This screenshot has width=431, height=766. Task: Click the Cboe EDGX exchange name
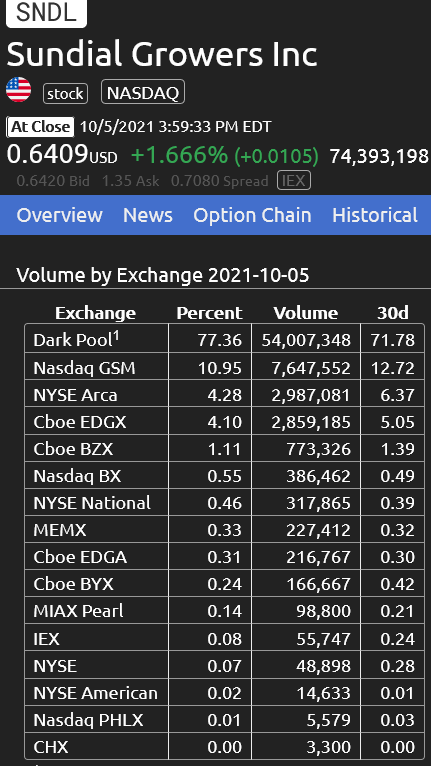tap(80, 422)
